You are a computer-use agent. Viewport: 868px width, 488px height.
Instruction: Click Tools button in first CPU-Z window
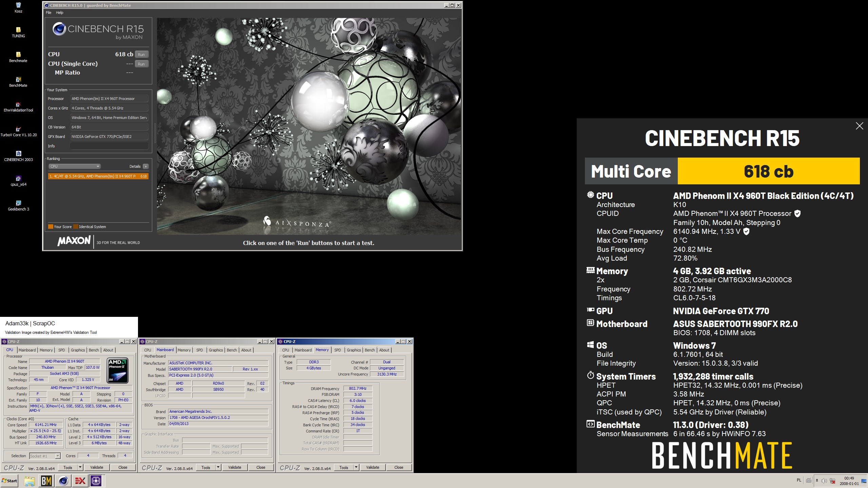68,467
